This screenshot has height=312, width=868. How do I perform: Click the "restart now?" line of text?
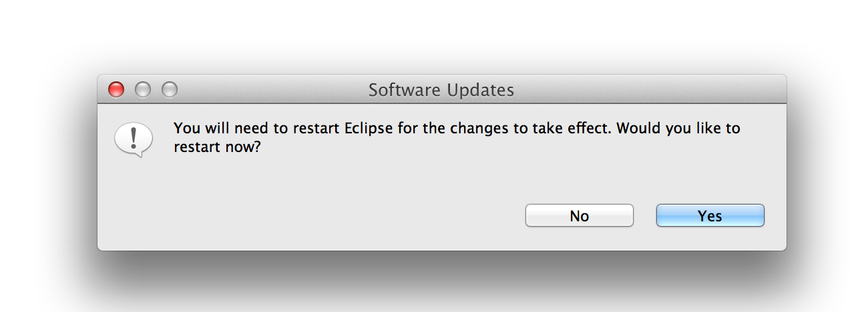point(216,147)
